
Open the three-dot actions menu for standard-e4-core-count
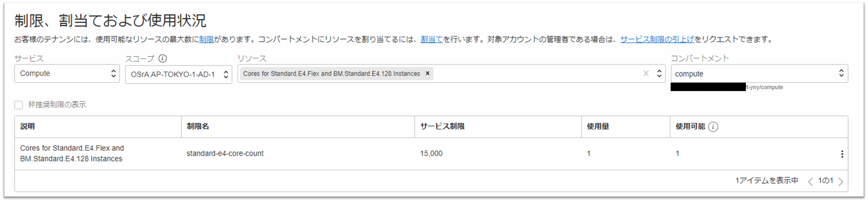point(842,154)
